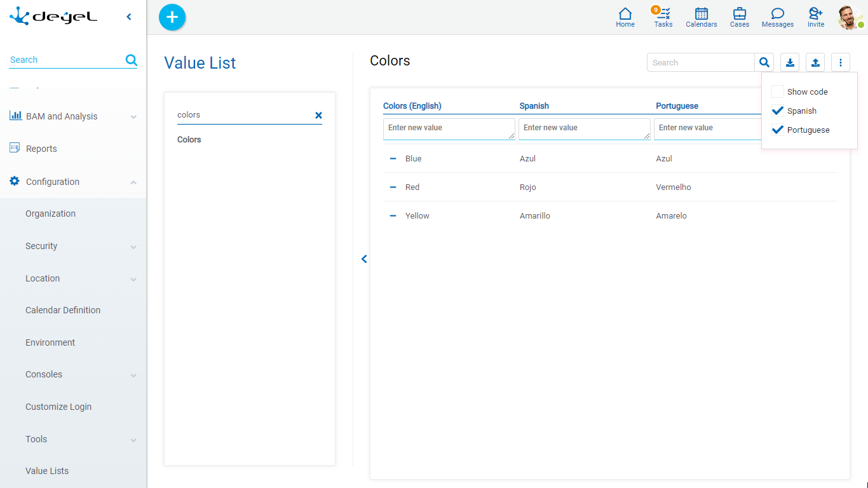Uncheck the Portuguese column checkbox

coord(777,130)
